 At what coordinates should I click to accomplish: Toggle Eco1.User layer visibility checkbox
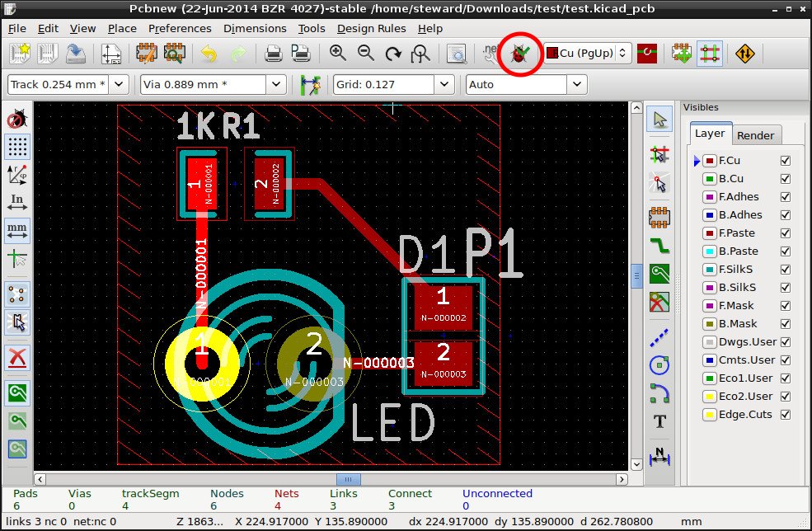[x=785, y=378]
